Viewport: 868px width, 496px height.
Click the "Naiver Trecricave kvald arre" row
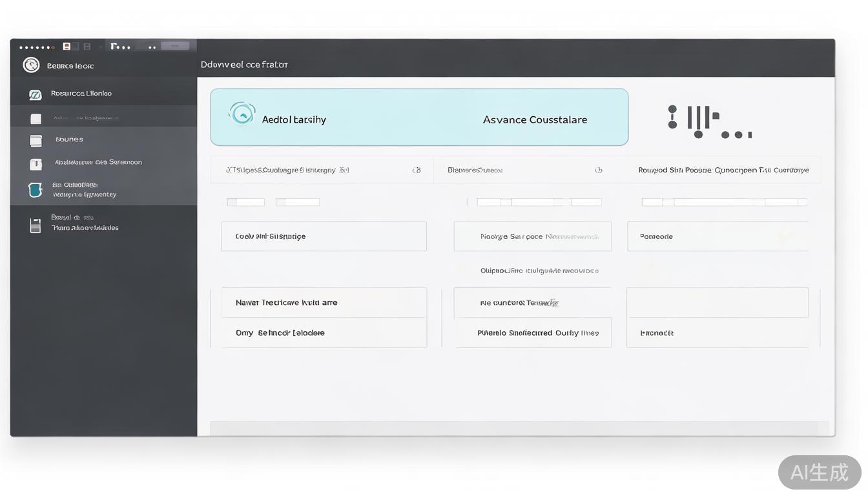(x=324, y=302)
